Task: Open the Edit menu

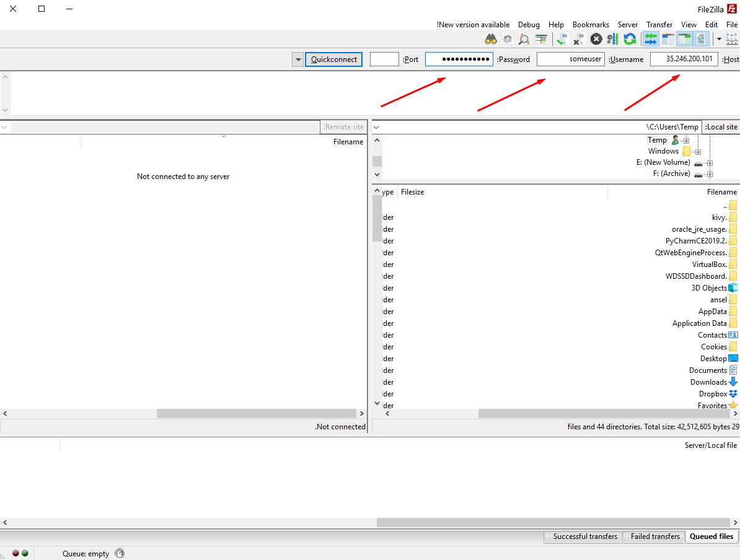Action: (x=711, y=25)
